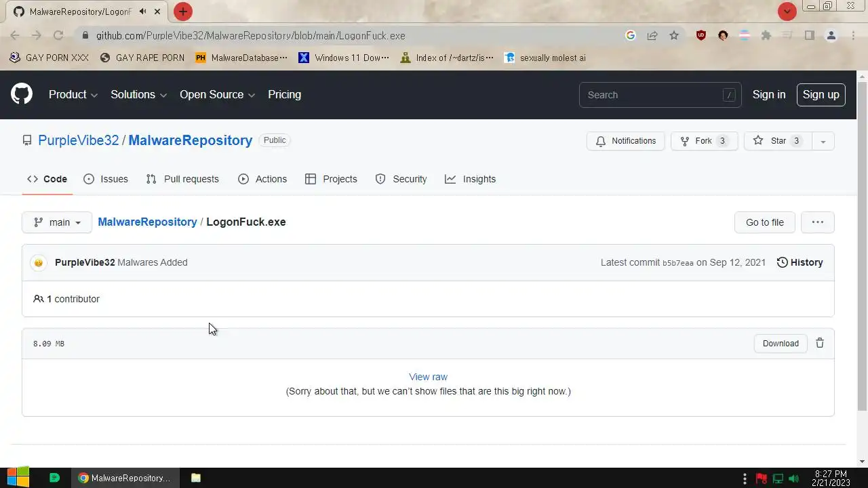The width and height of the screenshot is (868, 488).
Task: Go forward with the browser forward arrow
Action: pyautogui.click(x=37, y=35)
